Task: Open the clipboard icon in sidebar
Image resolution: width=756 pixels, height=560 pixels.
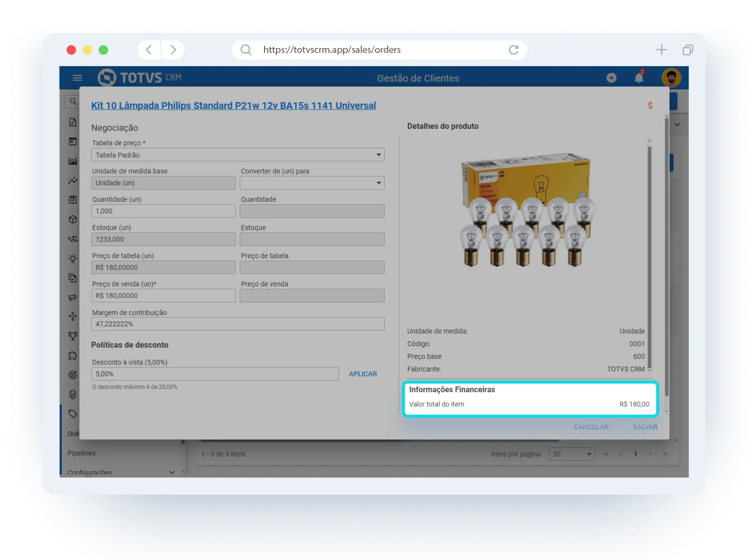Action: [x=73, y=199]
